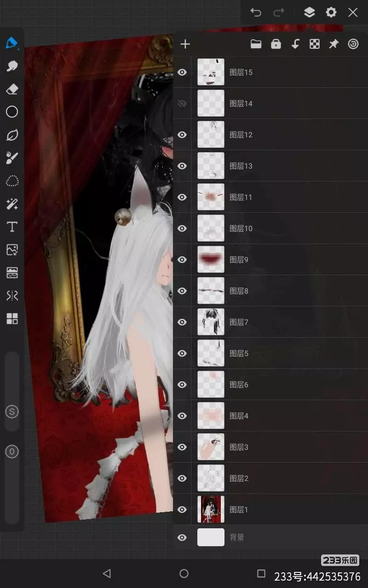Select layer name 图层14

(x=241, y=103)
